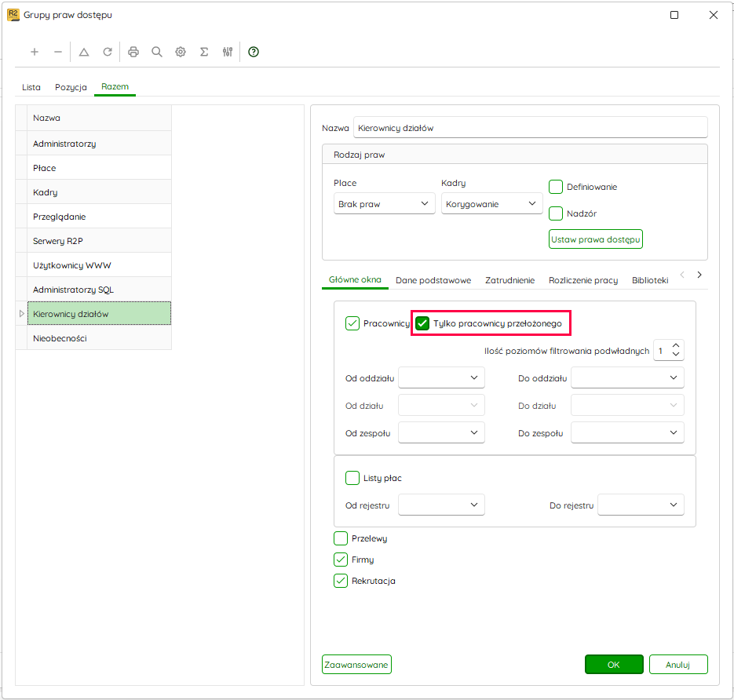Open the Kadry rights dropdown
The image size is (734, 700).
coord(491,203)
